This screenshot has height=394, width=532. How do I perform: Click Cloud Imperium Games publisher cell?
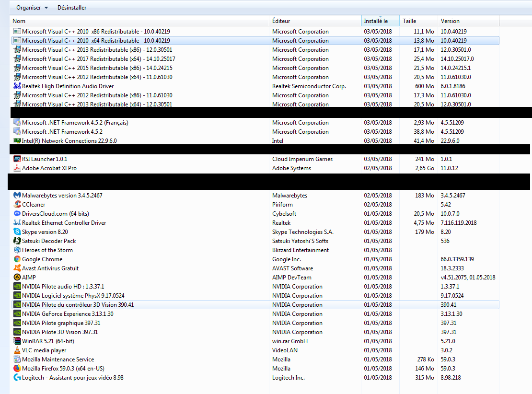pyautogui.click(x=302, y=159)
